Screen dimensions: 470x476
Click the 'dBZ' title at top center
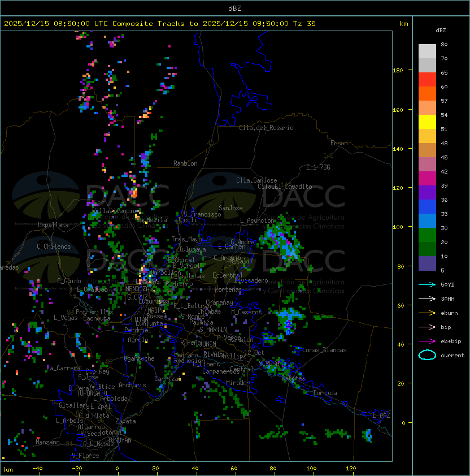point(235,8)
